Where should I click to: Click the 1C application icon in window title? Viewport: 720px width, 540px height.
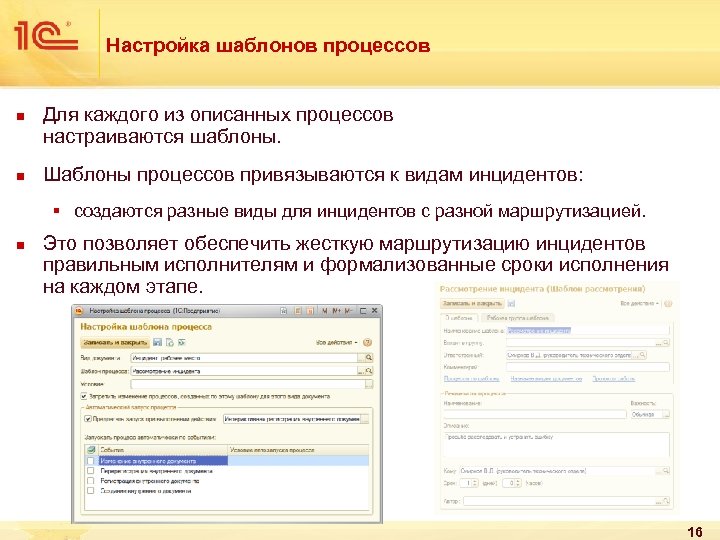click(x=79, y=311)
